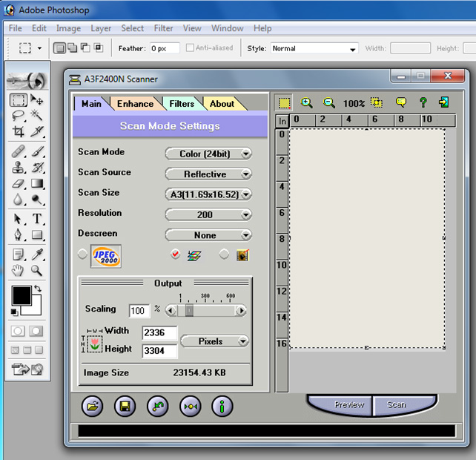
Task: Select the checked layers radio button
Action: click(x=175, y=254)
